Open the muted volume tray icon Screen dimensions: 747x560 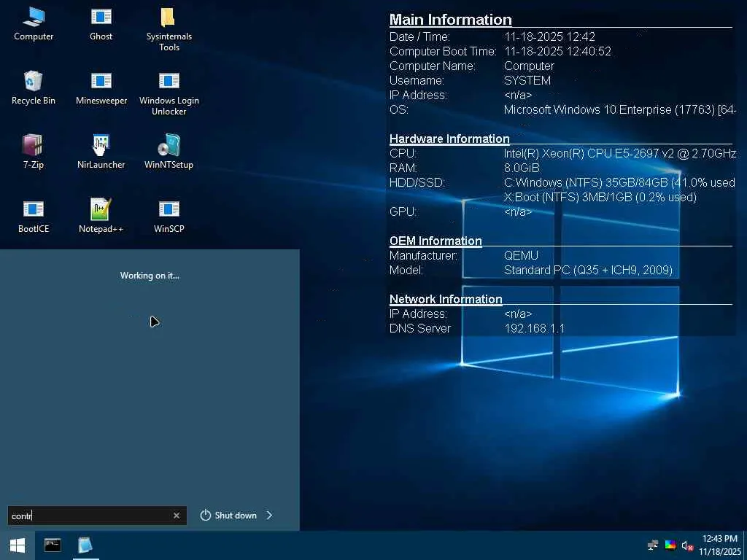coord(687,545)
